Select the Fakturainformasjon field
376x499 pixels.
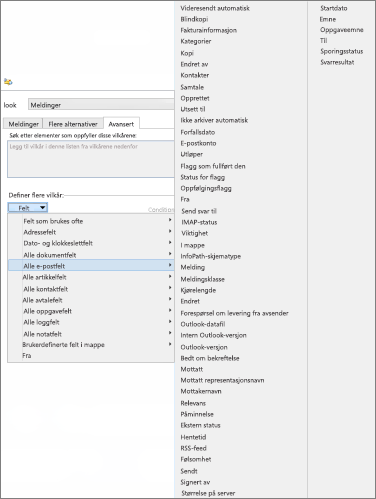click(x=209, y=30)
